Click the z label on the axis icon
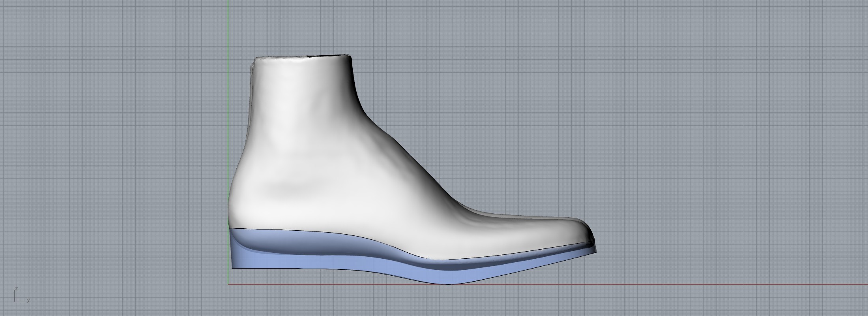 point(16,289)
